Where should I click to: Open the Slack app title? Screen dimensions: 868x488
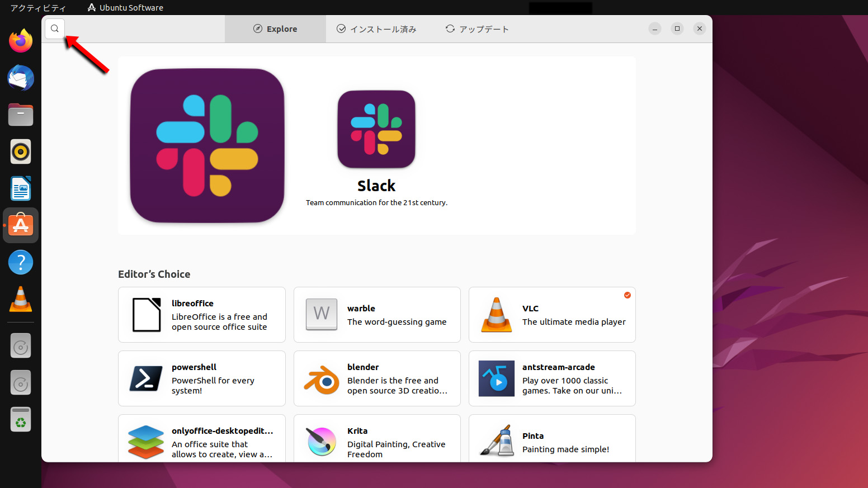pyautogui.click(x=376, y=186)
